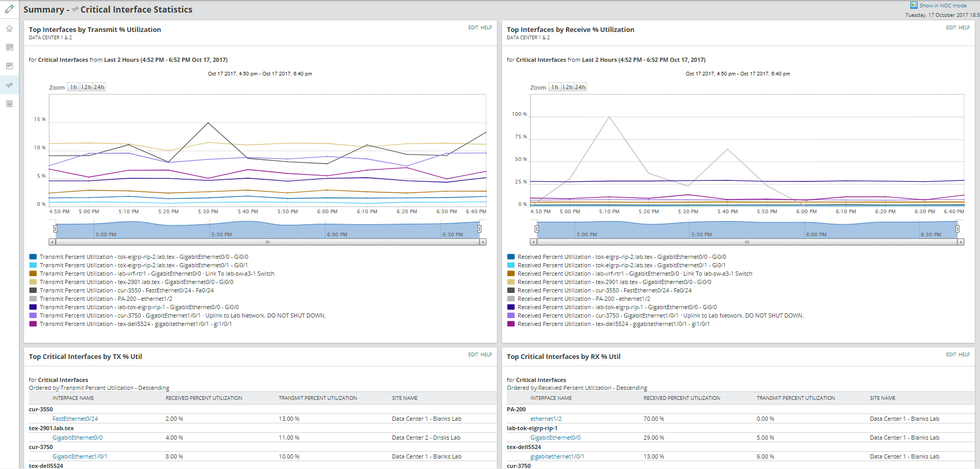
Task: Click the right scroll arrow under the Transmit chart
Action: pos(483,242)
